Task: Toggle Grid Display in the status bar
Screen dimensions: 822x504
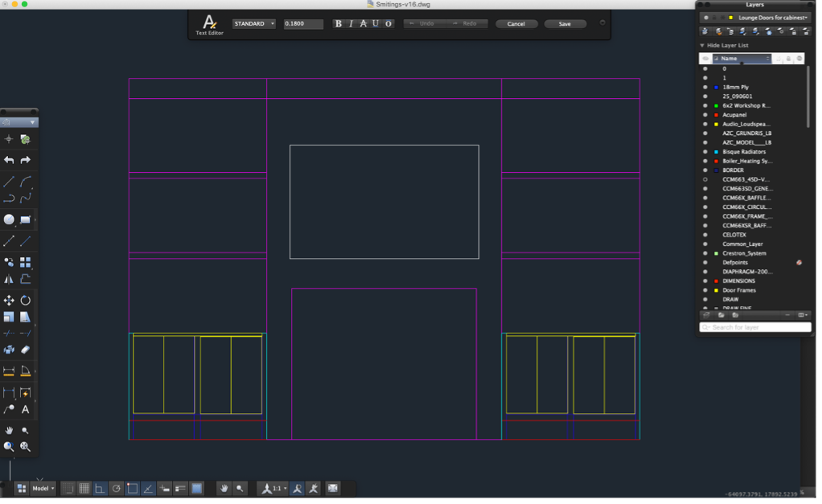Action: coord(84,488)
